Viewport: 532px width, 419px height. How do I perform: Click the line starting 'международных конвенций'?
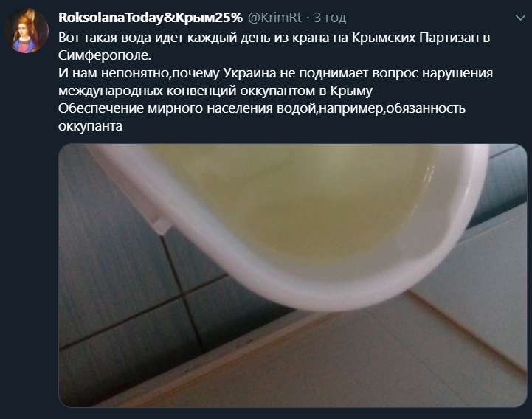[215, 91]
